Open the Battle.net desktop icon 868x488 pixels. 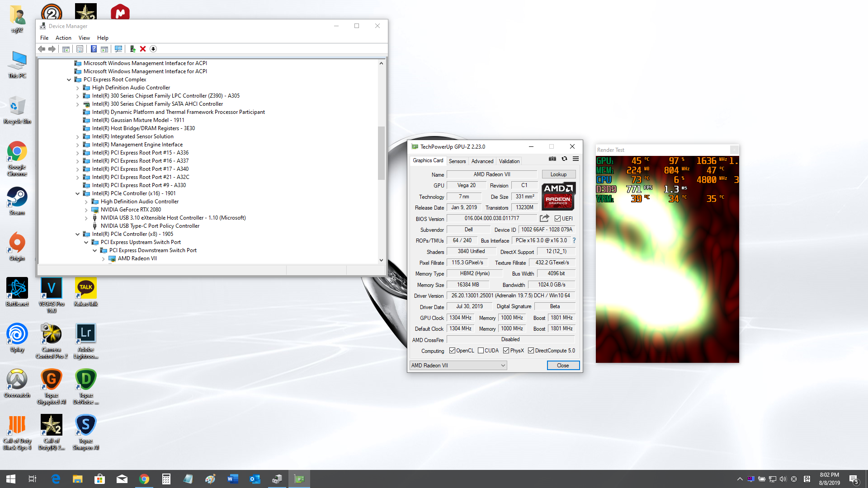click(17, 292)
